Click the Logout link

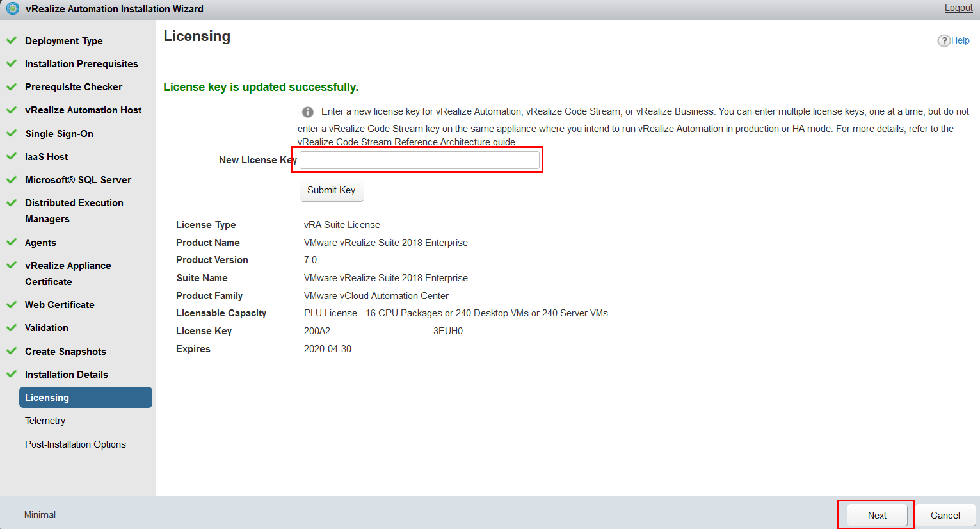pos(958,8)
